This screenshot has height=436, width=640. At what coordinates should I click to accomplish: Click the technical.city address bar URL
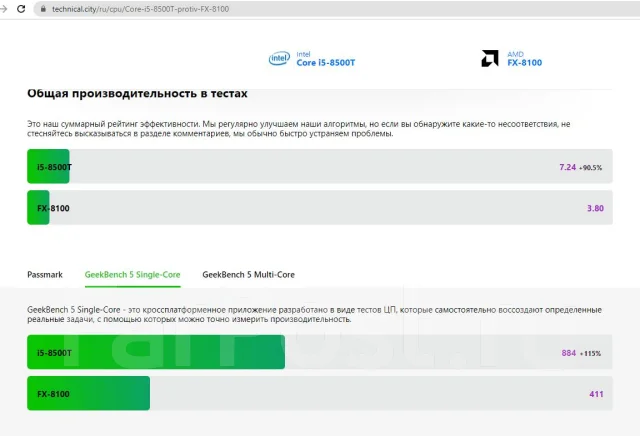point(140,9)
